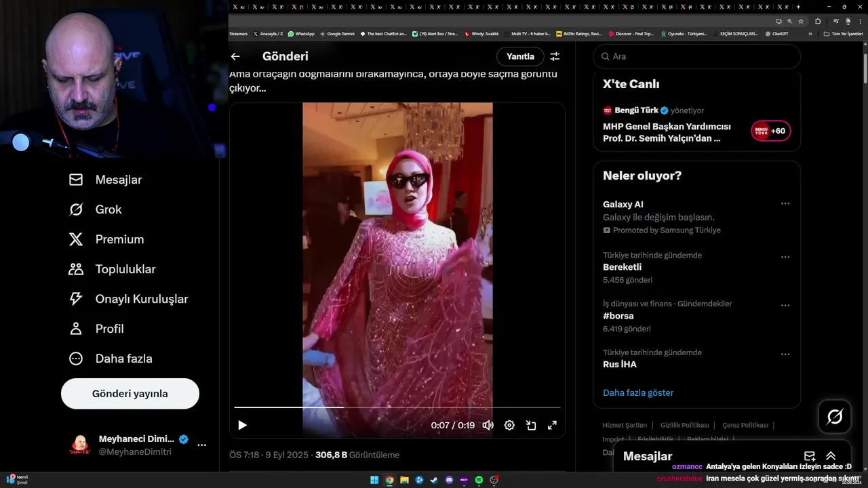Open WhatsApp bookmark
868x488 pixels.
tap(301, 33)
